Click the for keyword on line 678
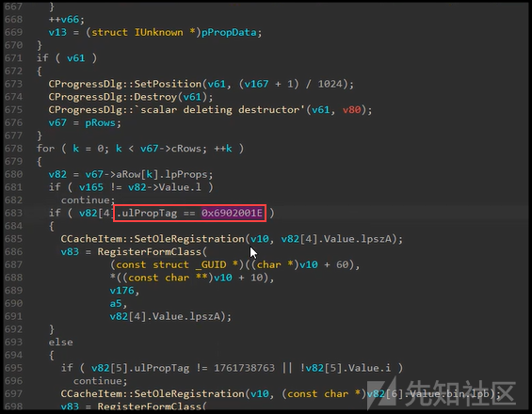 coord(45,149)
